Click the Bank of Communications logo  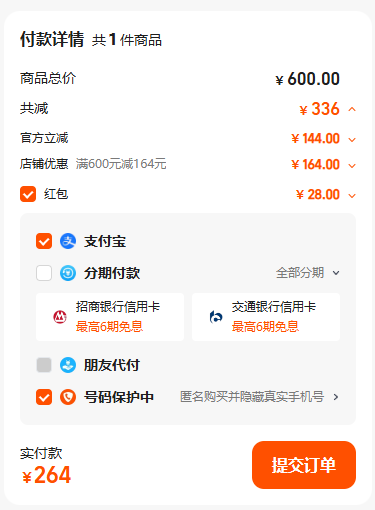[x=216, y=317]
